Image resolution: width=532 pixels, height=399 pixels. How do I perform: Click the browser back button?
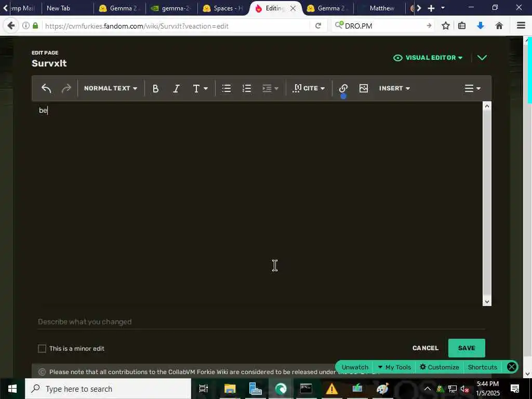point(11,26)
